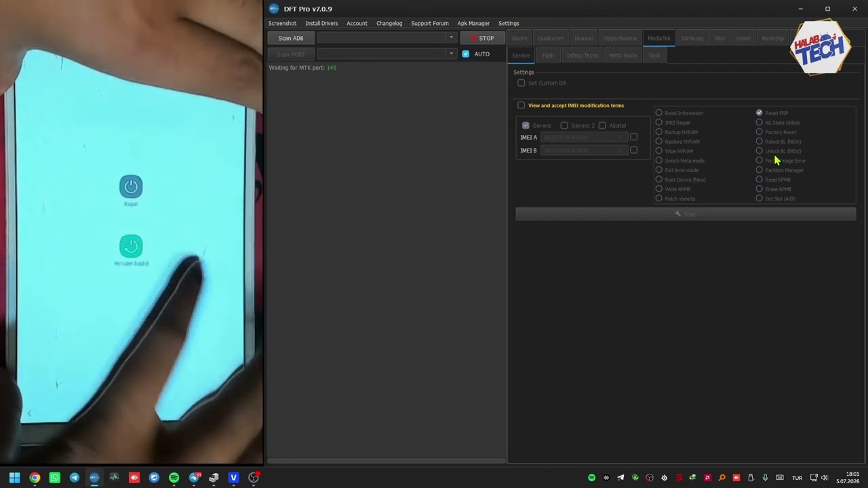868x488 pixels.
Task: Open Google Chrome from the taskbar
Action: click(35, 478)
